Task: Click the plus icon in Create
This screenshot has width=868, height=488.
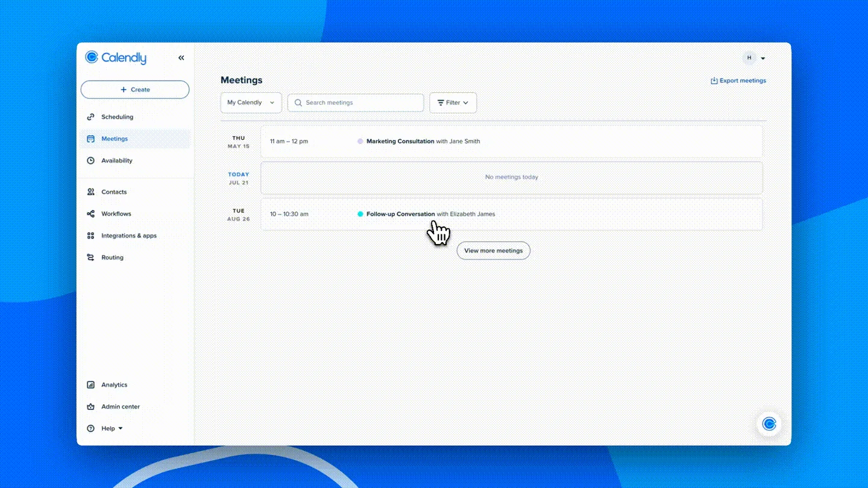Action: [x=124, y=90]
